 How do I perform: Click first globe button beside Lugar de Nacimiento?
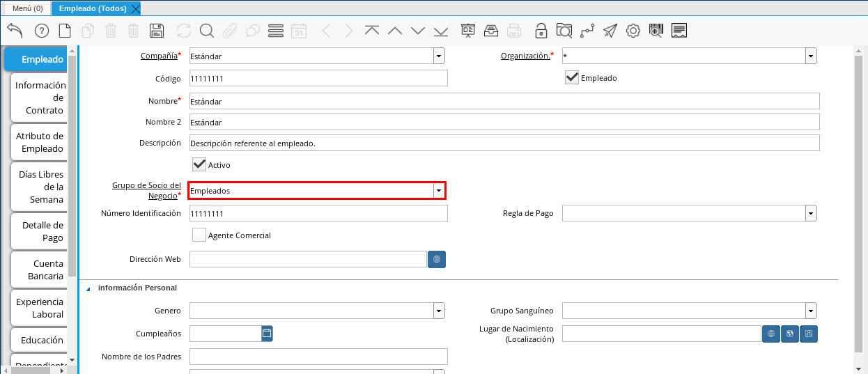pos(771,334)
